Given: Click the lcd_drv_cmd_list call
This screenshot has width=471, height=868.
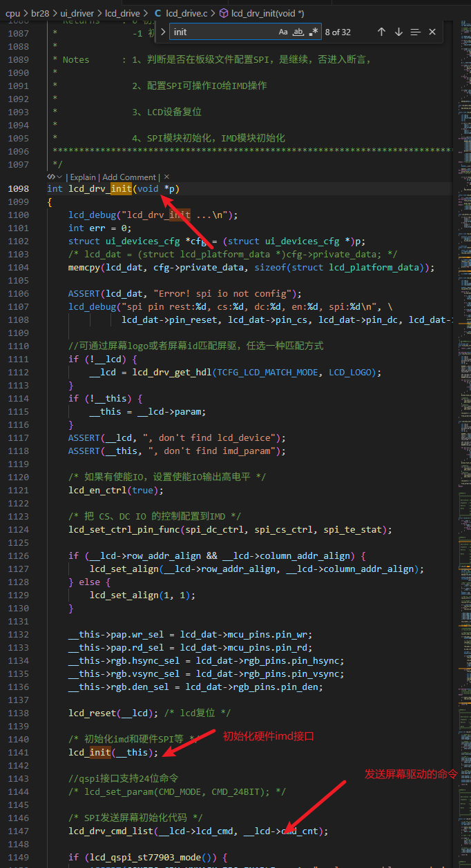Looking at the screenshot, I should [x=198, y=831].
